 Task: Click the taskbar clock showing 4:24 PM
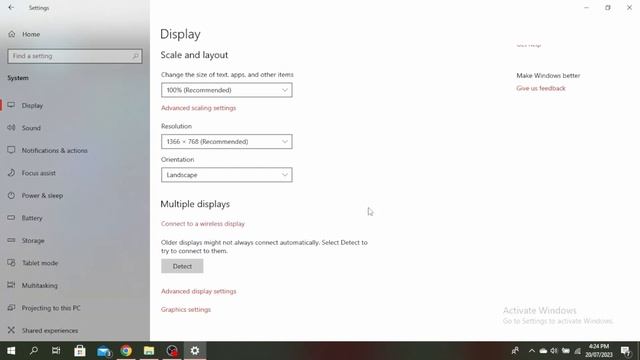tap(599, 351)
